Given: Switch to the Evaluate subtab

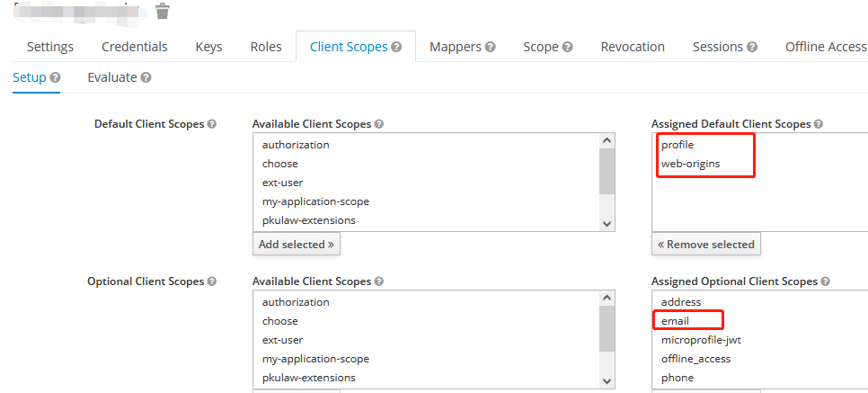Looking at the screenshot, I should 111,77.
